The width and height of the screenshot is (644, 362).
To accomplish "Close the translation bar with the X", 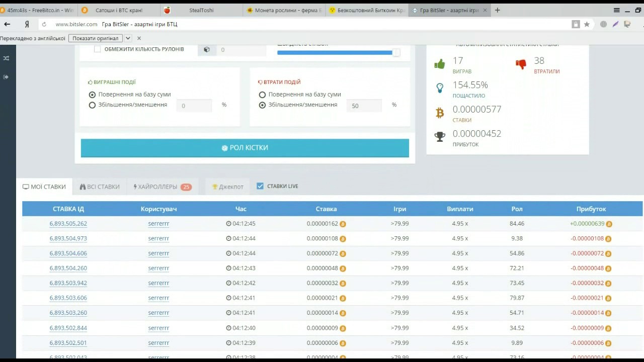I will click(x=139, y=38).
